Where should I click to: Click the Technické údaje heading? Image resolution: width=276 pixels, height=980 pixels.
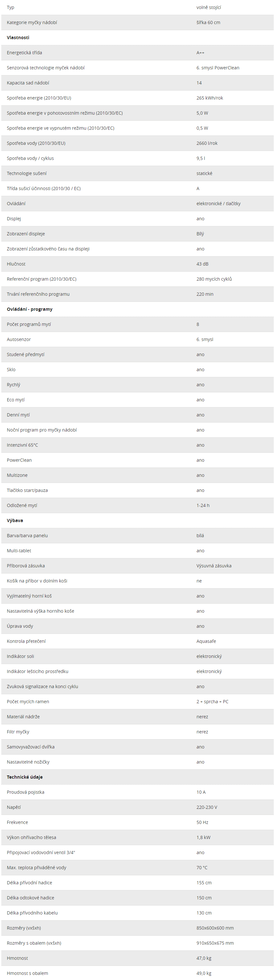[25, 777]
